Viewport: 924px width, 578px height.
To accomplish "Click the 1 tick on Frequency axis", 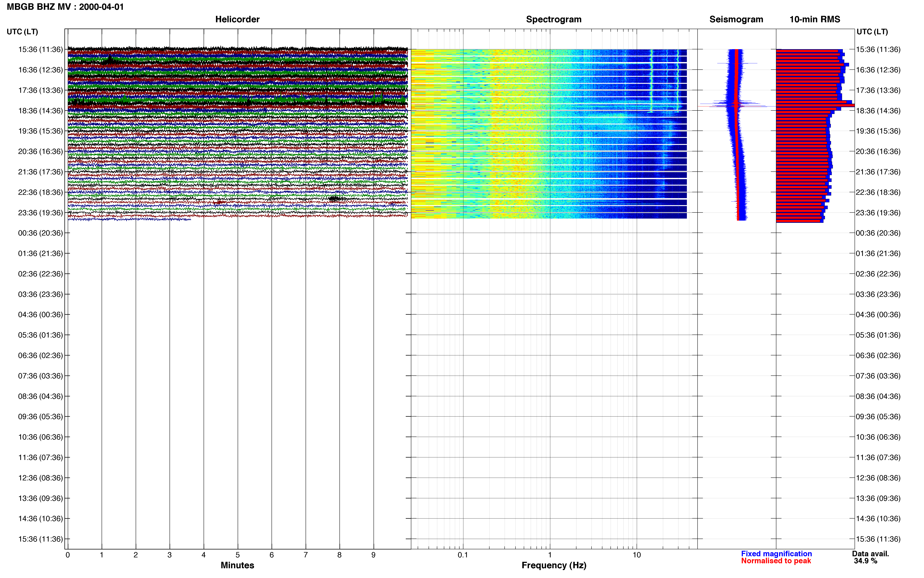I will click(550, 555).
